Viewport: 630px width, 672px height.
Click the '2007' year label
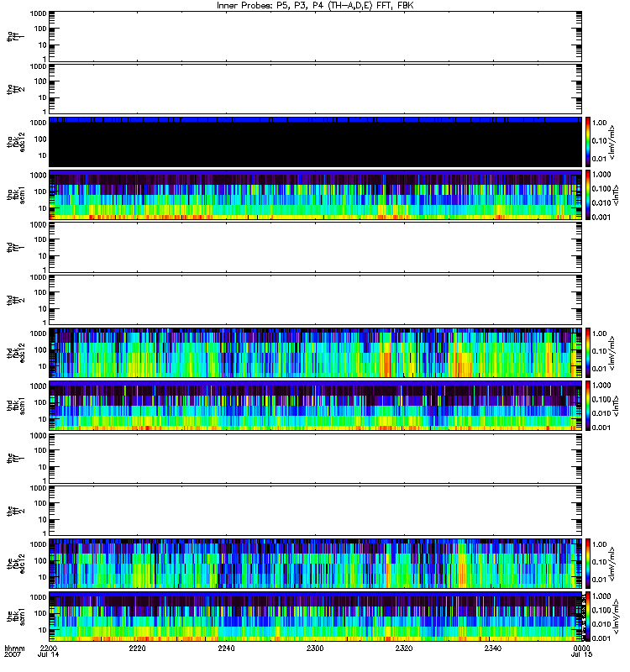[12, 654]
